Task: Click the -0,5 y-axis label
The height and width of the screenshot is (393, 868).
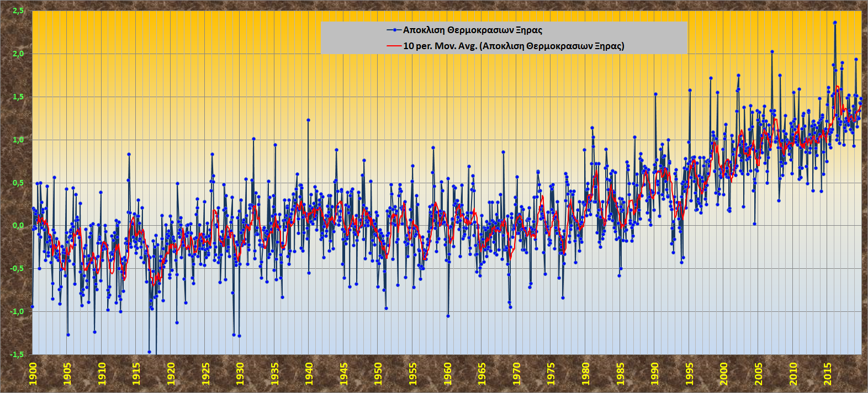Action: click(17, 268)
